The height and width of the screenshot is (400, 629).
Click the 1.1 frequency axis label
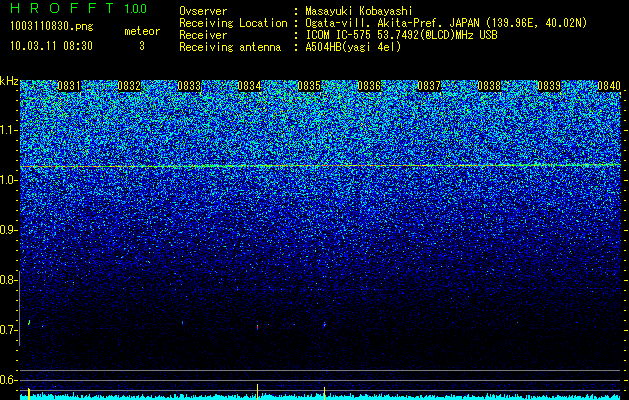point(7,130)
